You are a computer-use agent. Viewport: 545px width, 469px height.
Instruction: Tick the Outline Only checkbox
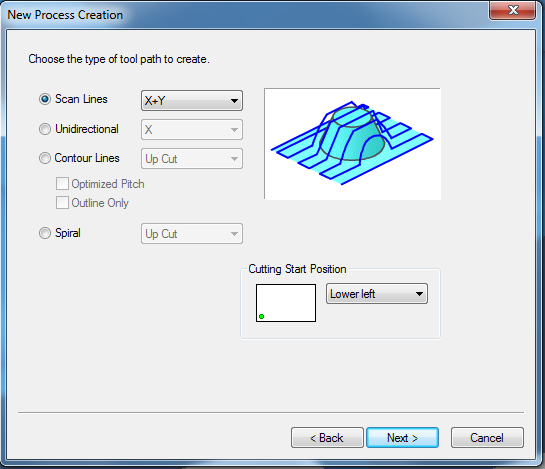pyautogui.click(x=62, y=203)
